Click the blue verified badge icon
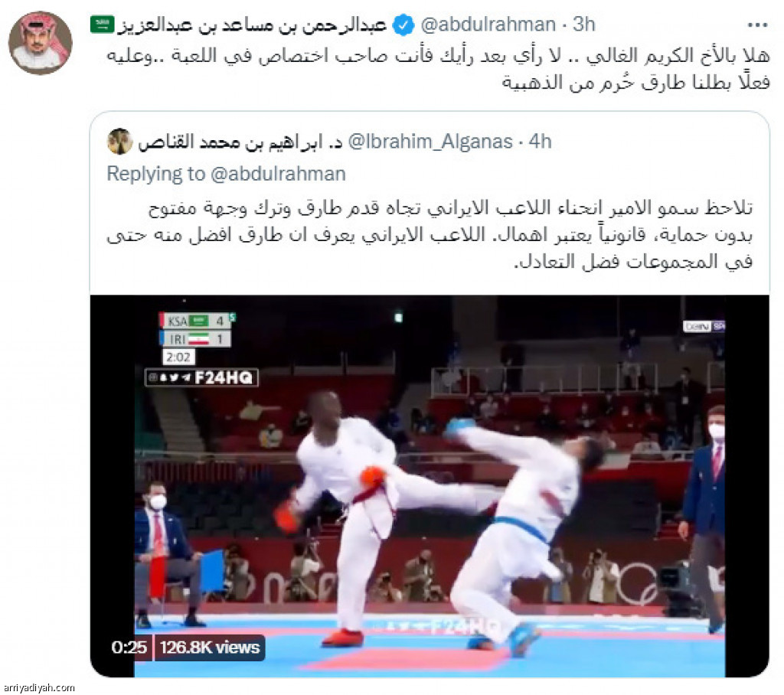784x695 pixels. [403, 25]
